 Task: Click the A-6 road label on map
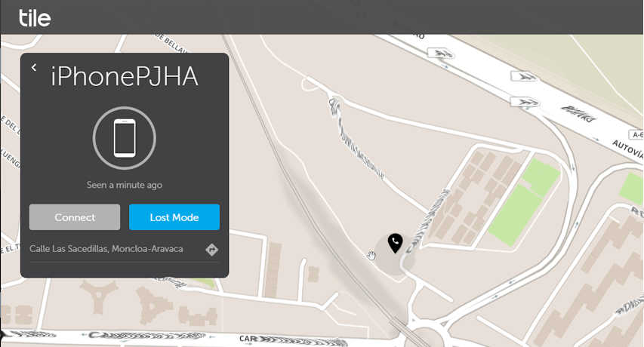tap(636, 134)
